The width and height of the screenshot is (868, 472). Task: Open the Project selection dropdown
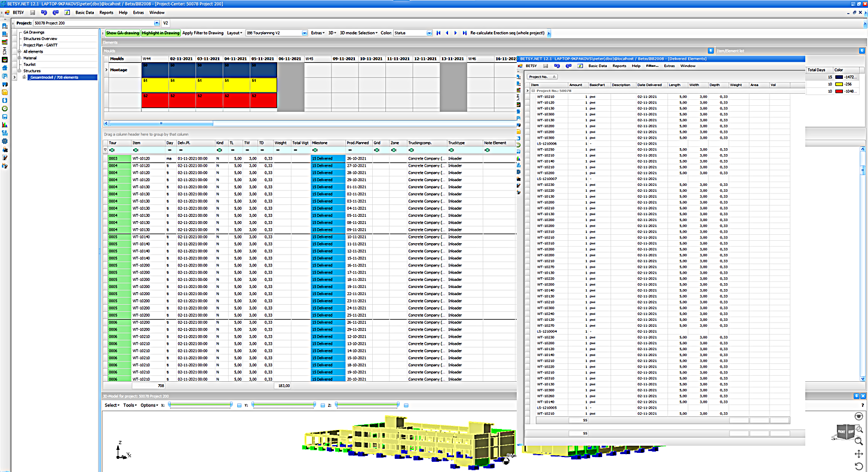point(156,23)
